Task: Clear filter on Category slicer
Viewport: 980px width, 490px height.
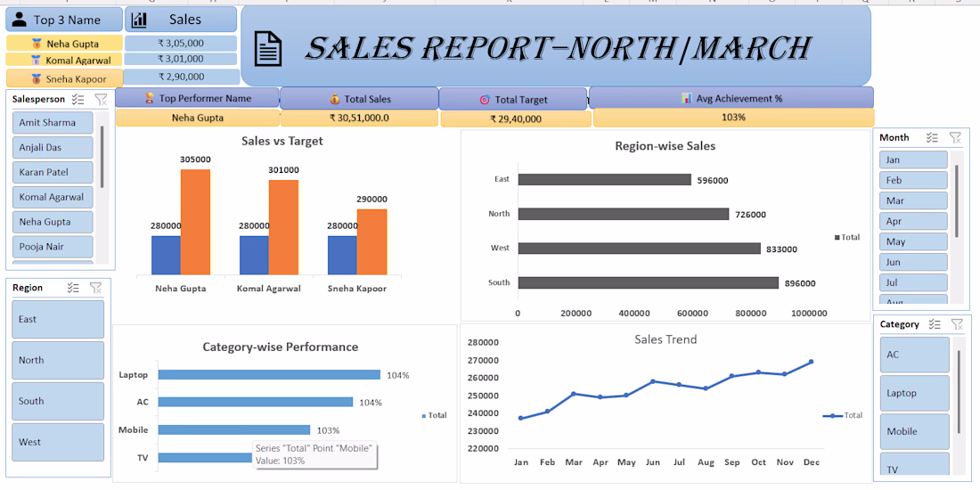Action: [x=957, y=323]
